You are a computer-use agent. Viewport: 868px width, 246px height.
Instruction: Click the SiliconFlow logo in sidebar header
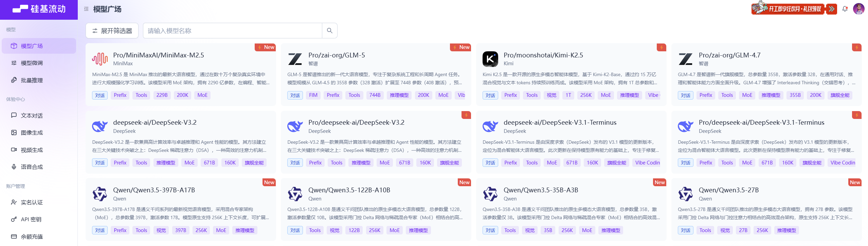pos(39,9)
